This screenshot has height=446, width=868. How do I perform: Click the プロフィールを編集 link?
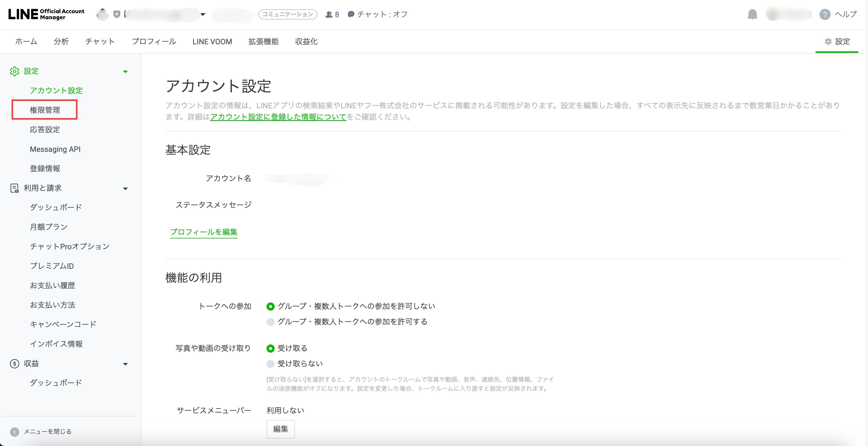point(204,232)
